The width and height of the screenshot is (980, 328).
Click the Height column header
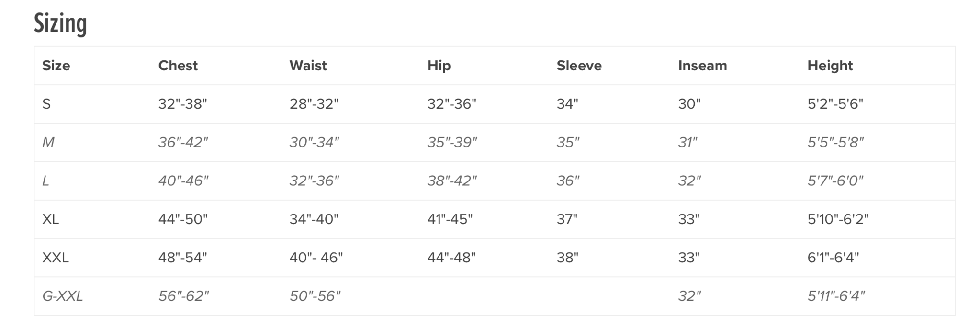(x=830, y=66)
